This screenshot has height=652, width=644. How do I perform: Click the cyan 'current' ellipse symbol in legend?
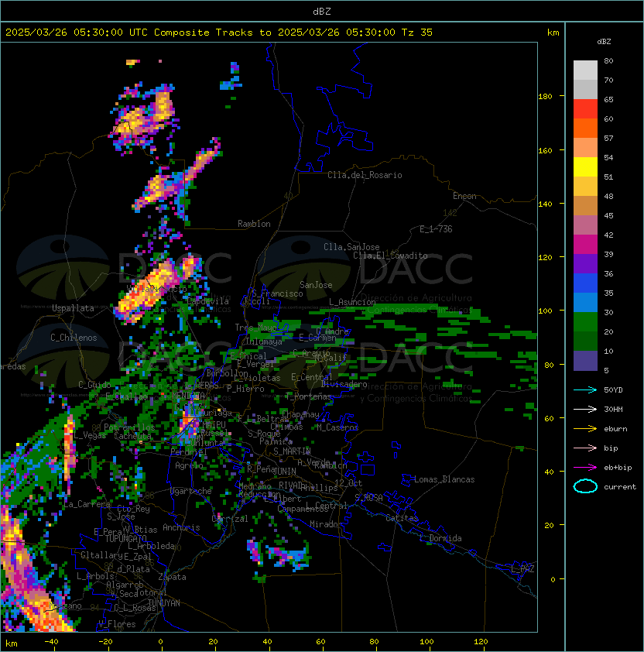(585, 486)
